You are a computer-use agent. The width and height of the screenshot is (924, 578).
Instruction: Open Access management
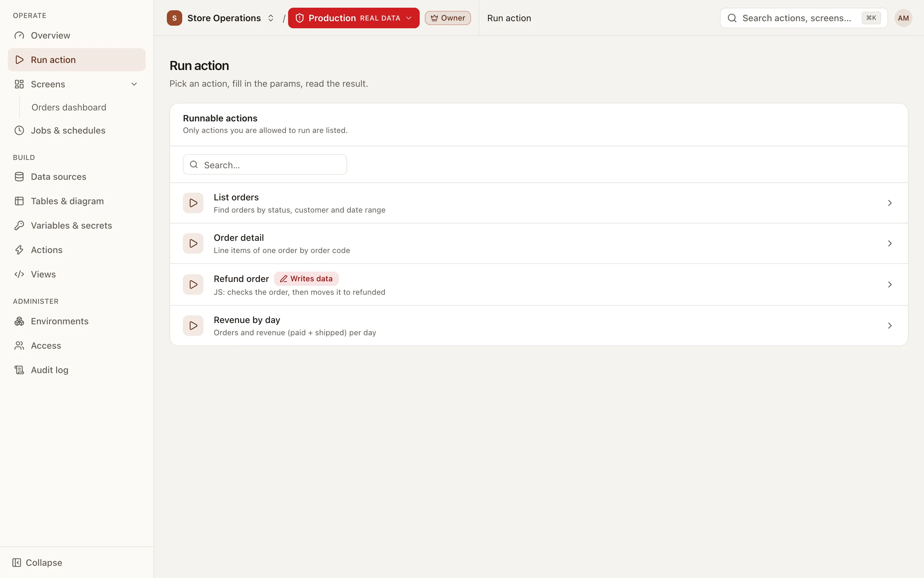pyautogui.click(x=76, y=346)
